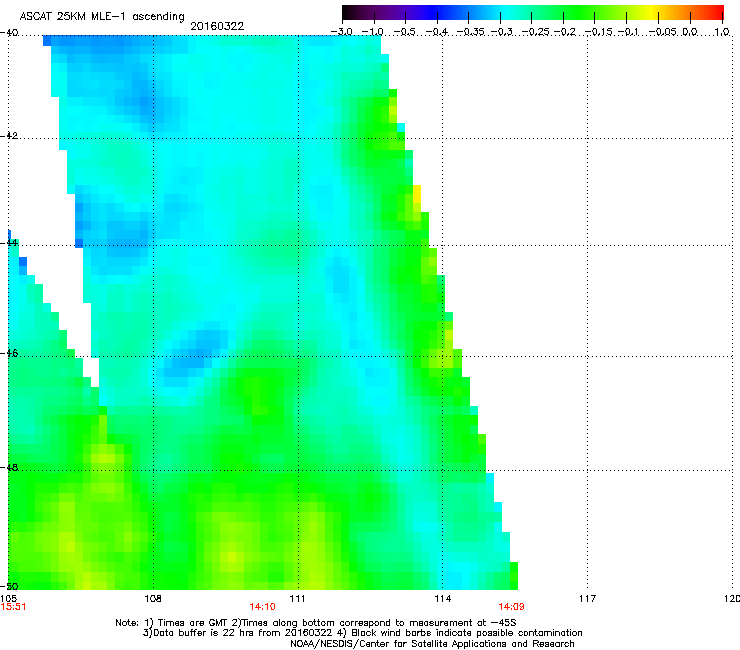Image resolution: width=740 pixels, height=650 pixels.
Task: Click the title 'ASCAT 25KM MLE-1 ascending'
Action: click(102, 17)
